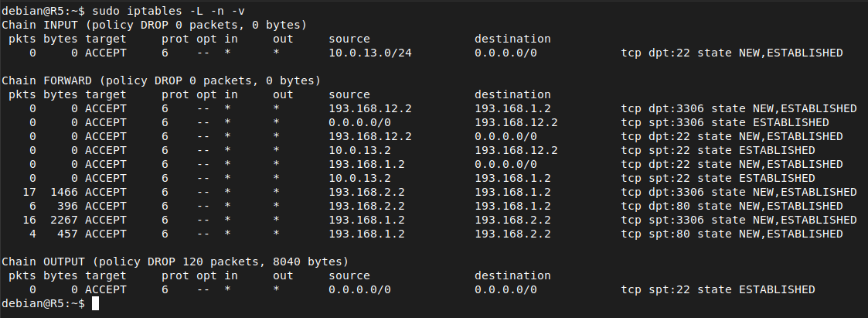
Task: Click 'tcp dpt:22 state NEW,ESTABLISHED' in INPUT rule
Action: pos(732,53)
